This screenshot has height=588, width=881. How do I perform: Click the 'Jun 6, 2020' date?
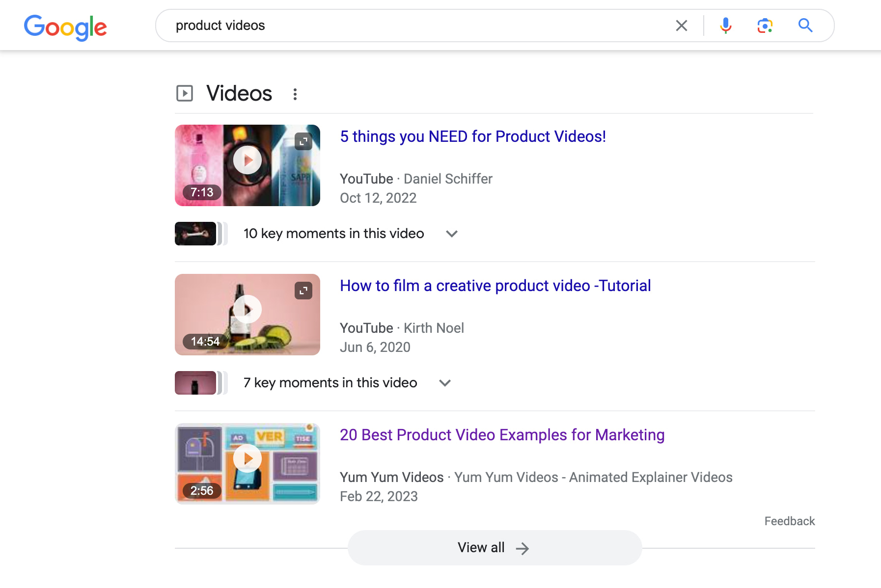(x=375, y=347)
